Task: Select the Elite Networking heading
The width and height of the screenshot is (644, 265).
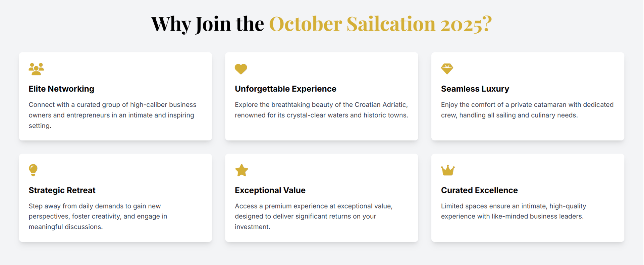Action: pos(61,89)
